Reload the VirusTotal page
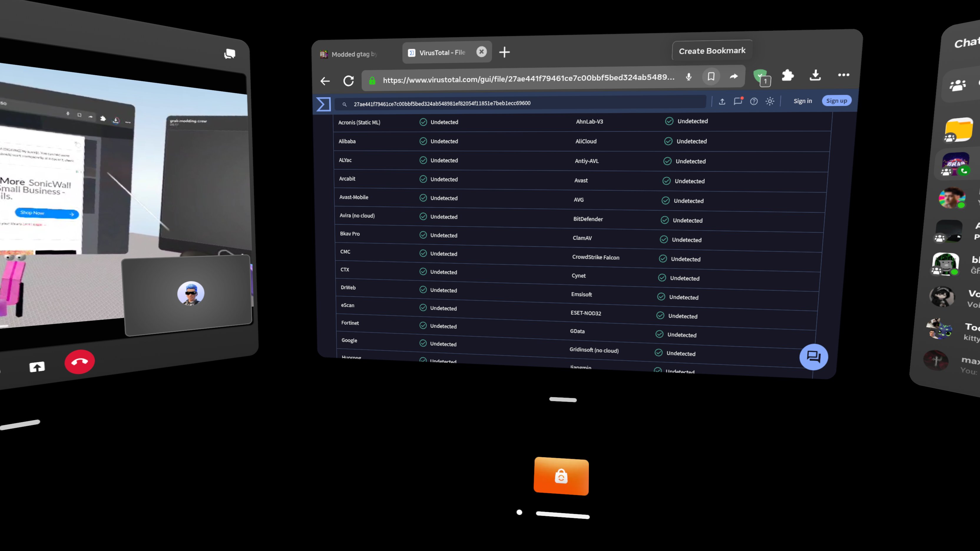980x551 pixels. (x=348, y=81)
